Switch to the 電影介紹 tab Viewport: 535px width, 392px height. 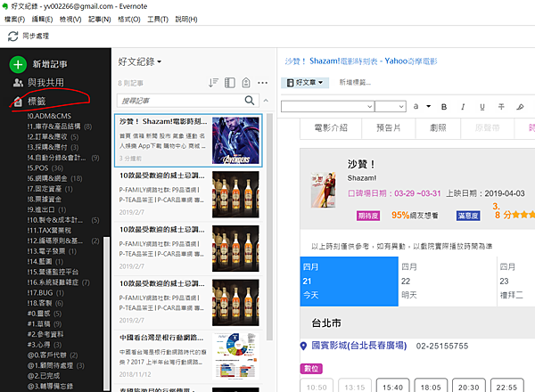(331, 128)
